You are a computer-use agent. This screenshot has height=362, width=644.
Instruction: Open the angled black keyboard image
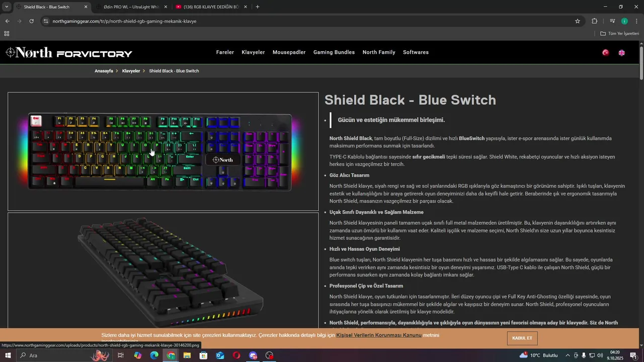tap(163, 271)
